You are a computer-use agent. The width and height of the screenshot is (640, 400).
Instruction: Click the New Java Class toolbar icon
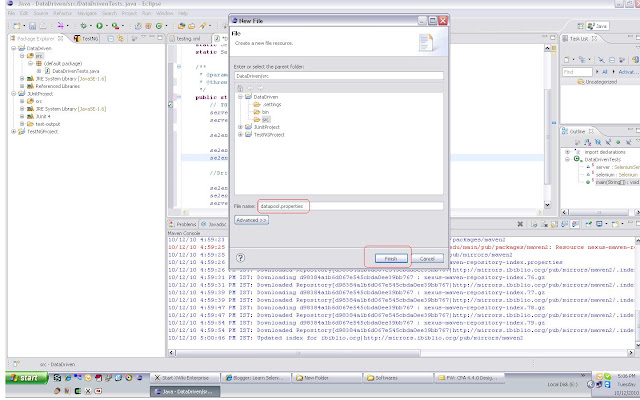pos(159,26)
